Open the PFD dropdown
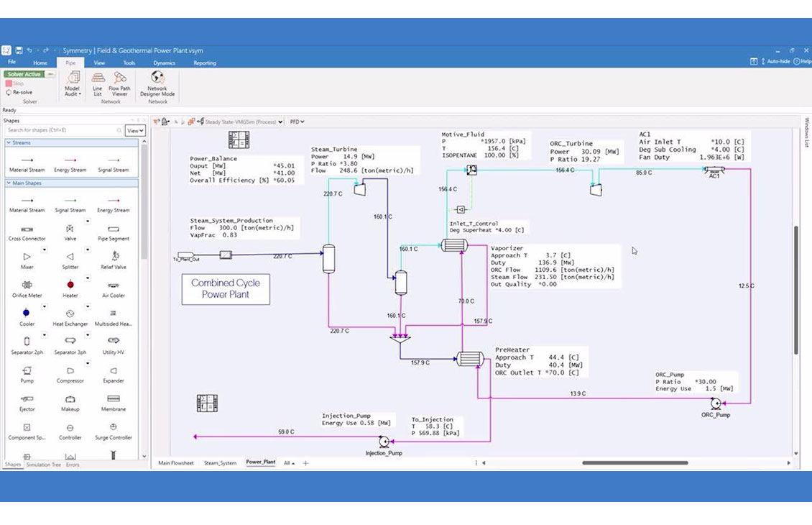 (297, 122)
